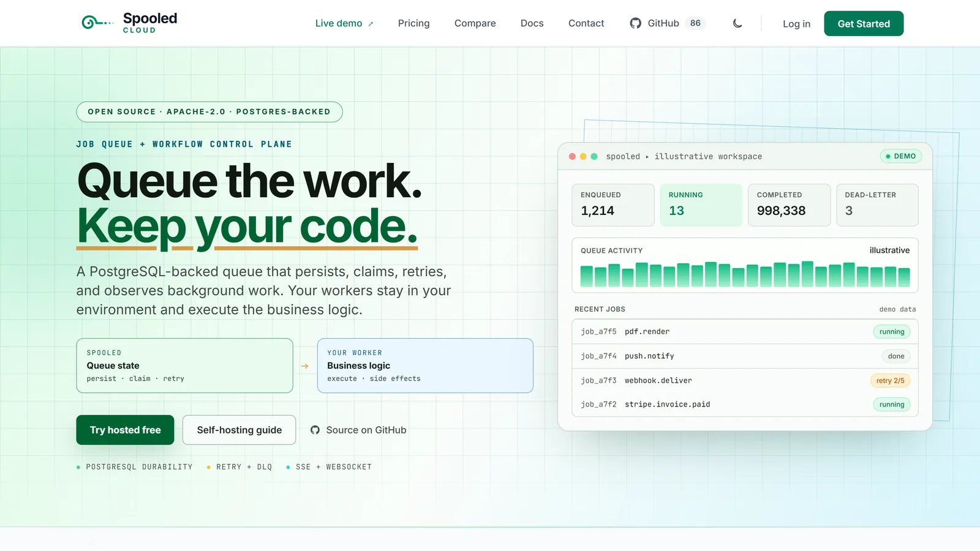Click the green window dot in demo panel
This screenshot has width=980, height=551.
point(594,156)
